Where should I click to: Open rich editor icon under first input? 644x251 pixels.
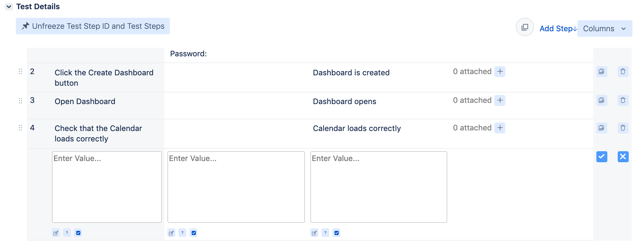click(56, 233)
